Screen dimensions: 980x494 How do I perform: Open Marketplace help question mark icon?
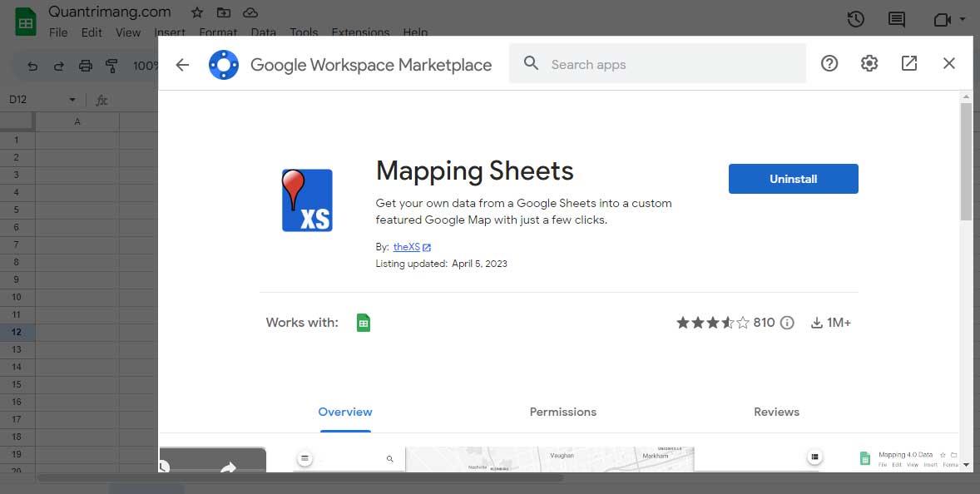click(x=829, y=63)
